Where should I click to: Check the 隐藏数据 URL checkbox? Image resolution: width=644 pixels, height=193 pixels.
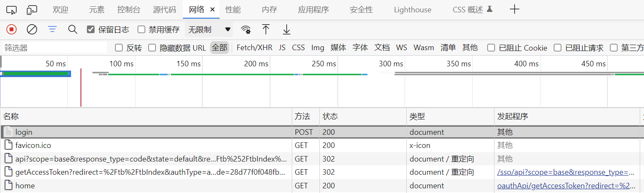point(152,48)
